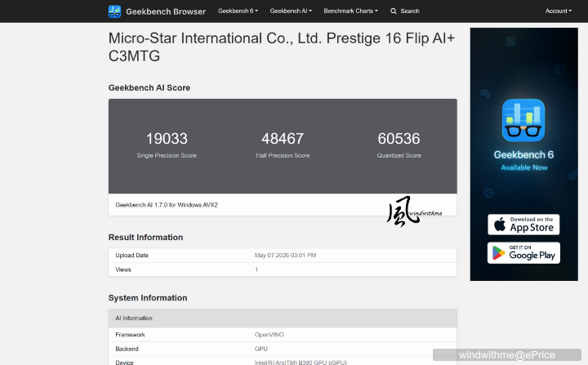Click the System Information heading

coord(148,298)
